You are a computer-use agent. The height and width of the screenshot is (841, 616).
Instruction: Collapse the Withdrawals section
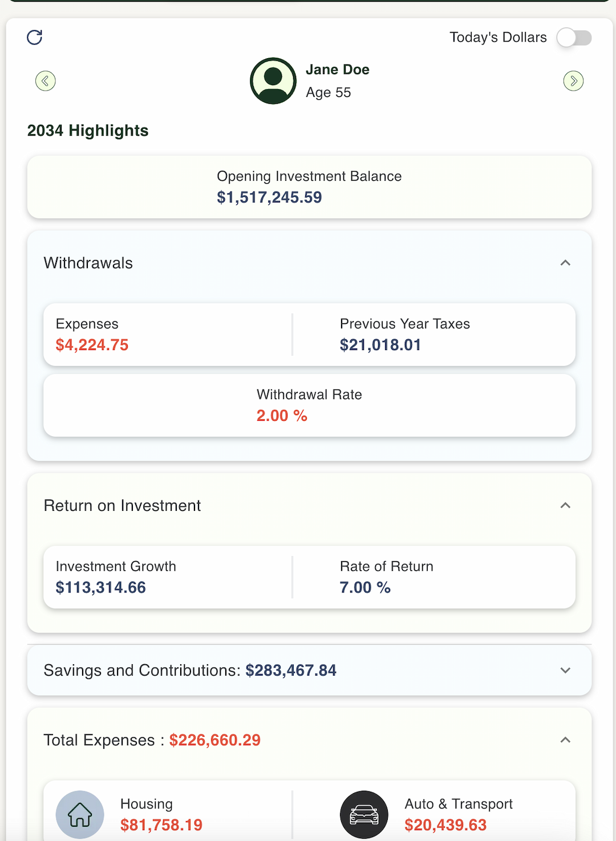pos(565,263)
